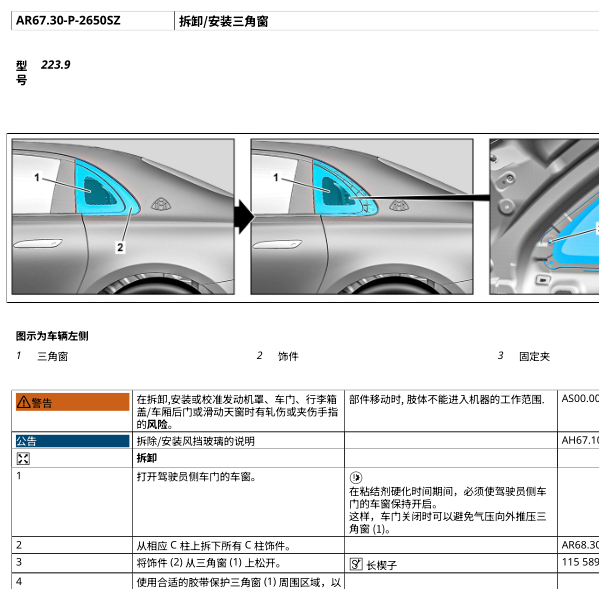This screenshot has height=589, width=599.
Task: Click callout label 2 in the first illustration
Action: 120,248
